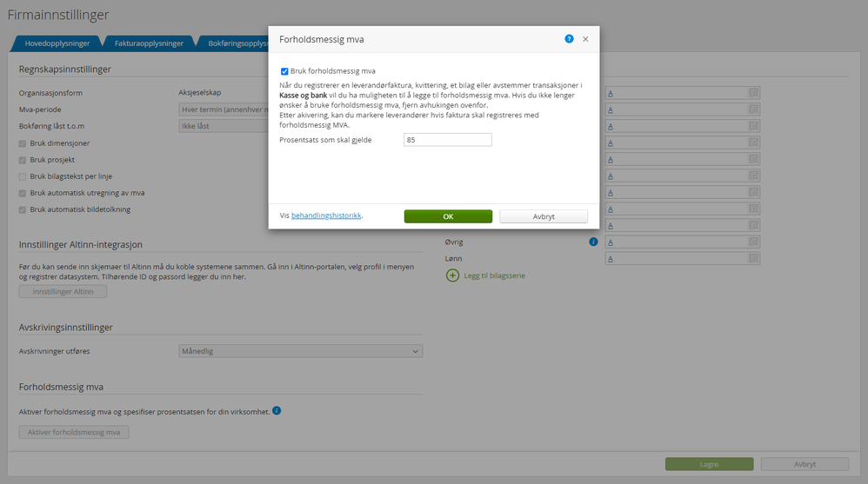Open the help icon in Forholdsmessig mva dialog

click(569, 39)
